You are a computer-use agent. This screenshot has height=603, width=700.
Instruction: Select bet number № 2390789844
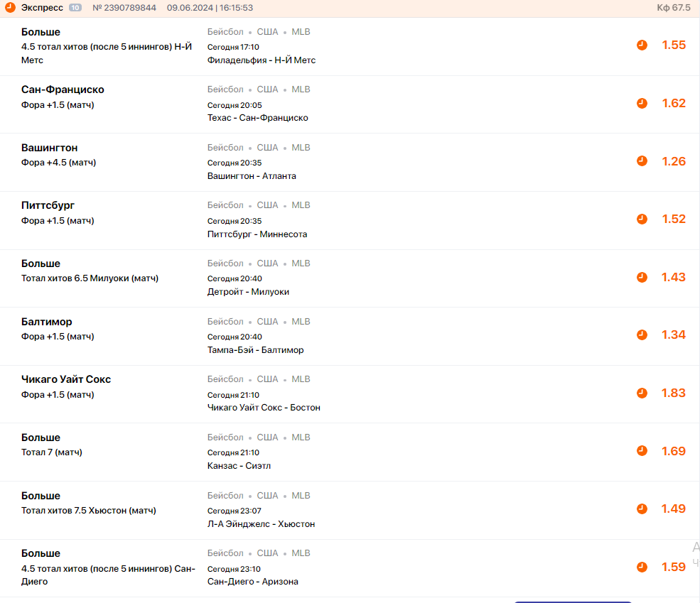coord(124,8)
